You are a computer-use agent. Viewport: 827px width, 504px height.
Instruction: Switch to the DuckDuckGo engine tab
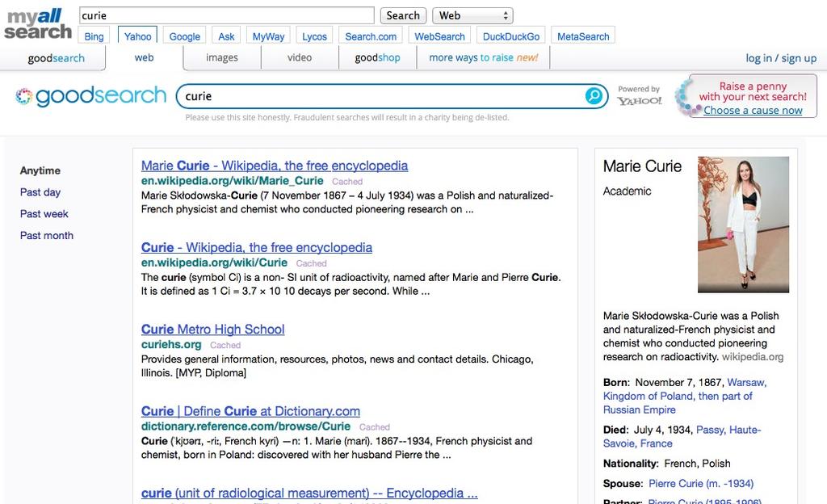point(511,36)
